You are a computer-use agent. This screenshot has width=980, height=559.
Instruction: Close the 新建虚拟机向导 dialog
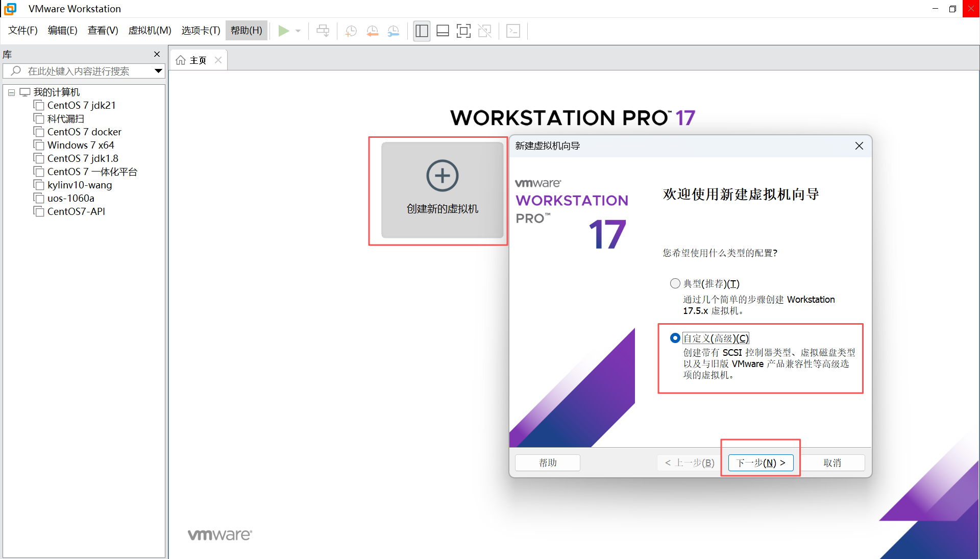(859, 146)
